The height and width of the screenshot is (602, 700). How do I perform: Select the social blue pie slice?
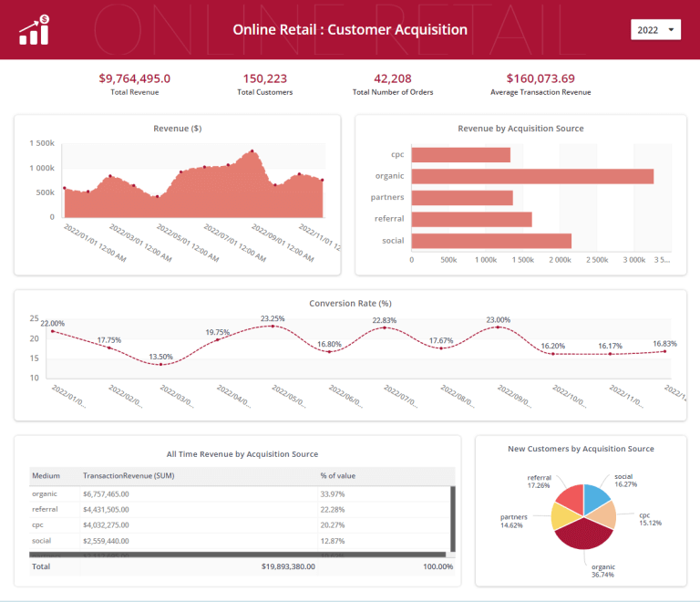[x=595, y=496]
